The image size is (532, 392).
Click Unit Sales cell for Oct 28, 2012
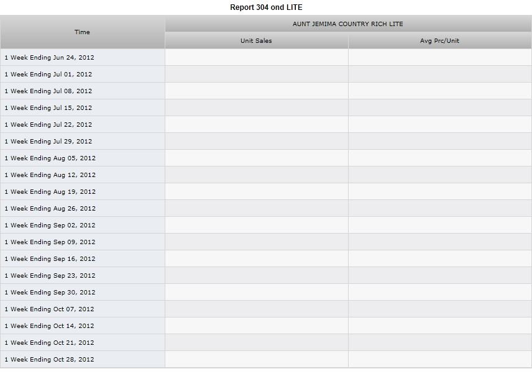pos(257,360)
